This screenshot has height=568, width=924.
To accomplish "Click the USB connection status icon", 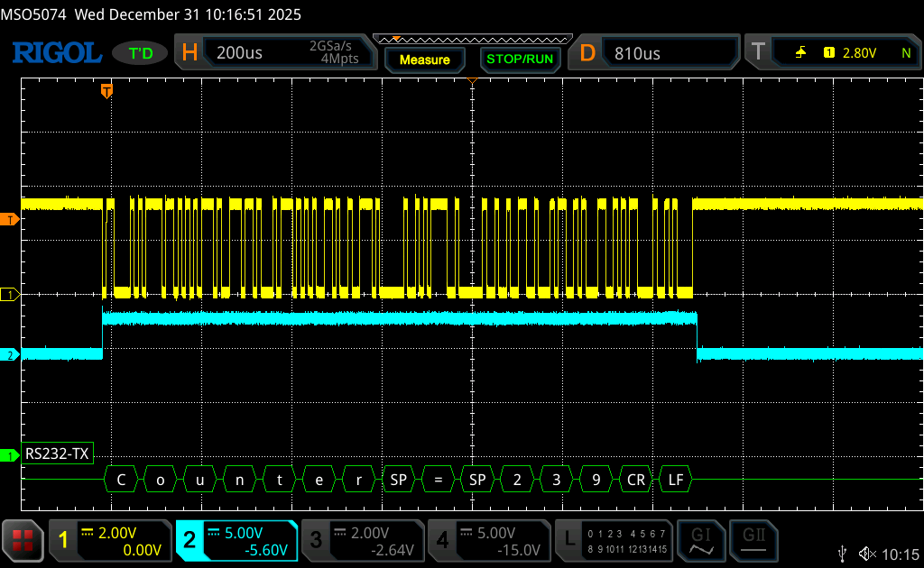I will 843,552.
